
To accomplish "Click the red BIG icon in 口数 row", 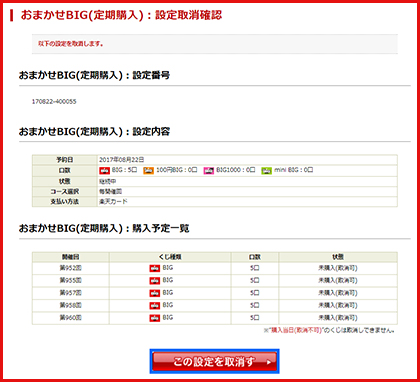I will 104,171.
